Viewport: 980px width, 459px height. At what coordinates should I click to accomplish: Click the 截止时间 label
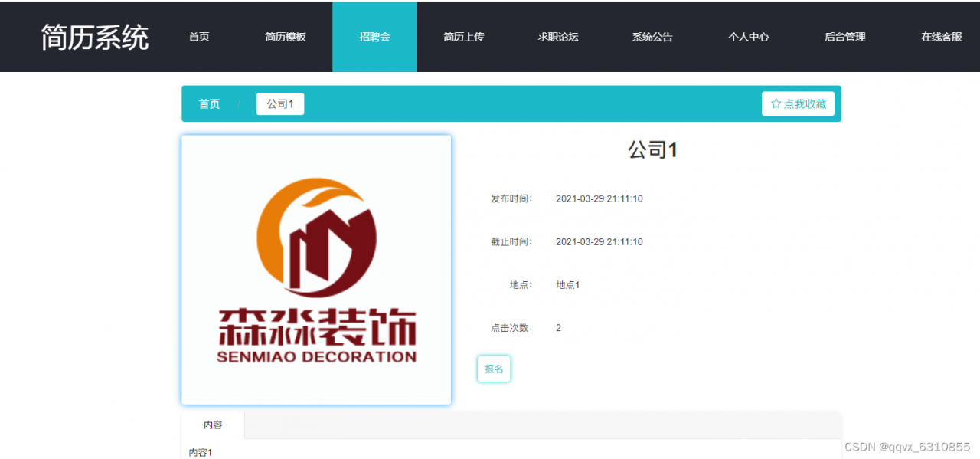[511, 241]
